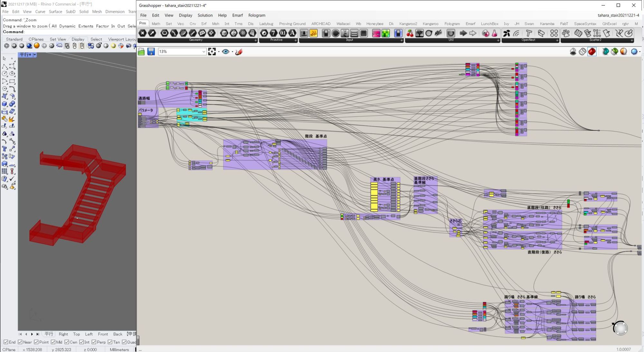The image size is (644, 352).
Task: Toggle the eye preview settings icon in Grasshopper
Action: click(225, 52)
